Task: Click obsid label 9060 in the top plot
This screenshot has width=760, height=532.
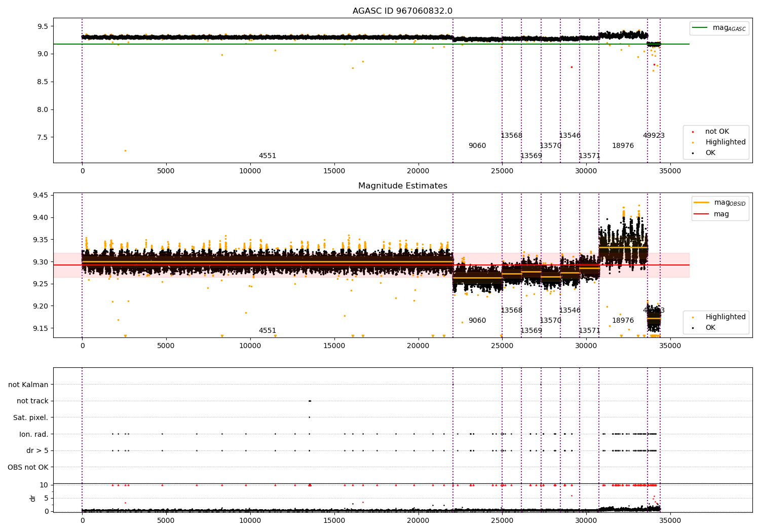Action: pyautogui.click(x=477, y=146)
